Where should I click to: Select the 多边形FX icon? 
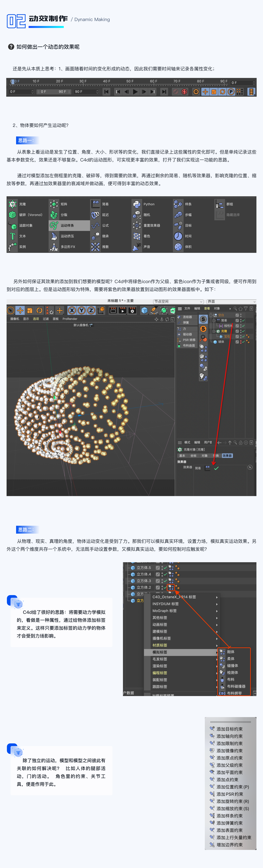point(54,247)
